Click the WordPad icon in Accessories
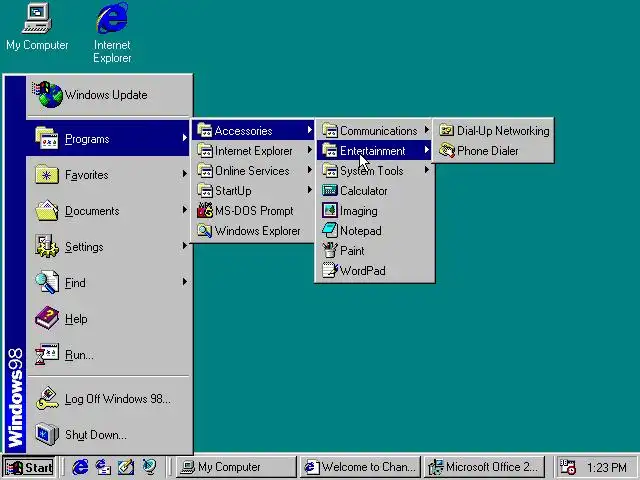Screen dimensions: 640x480 pyautogui.click(x=329, y=270)
